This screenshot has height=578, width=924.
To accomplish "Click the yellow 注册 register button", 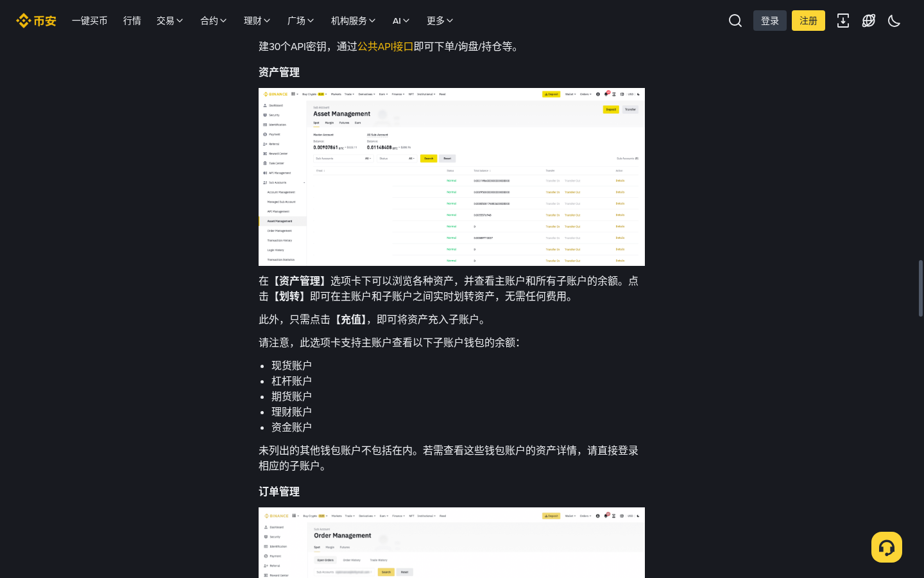I will 809,21.
